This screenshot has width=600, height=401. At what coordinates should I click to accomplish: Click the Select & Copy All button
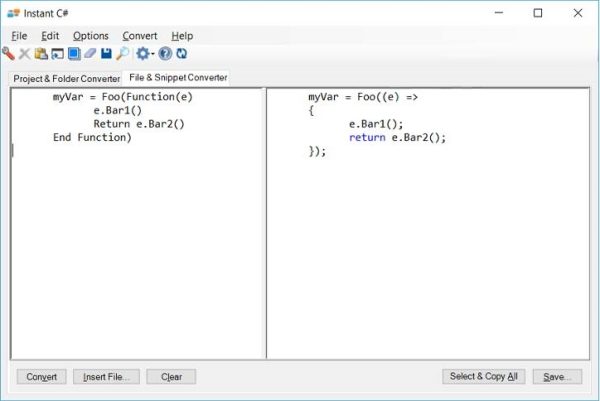pyautogui.click(x=484, y=377)
